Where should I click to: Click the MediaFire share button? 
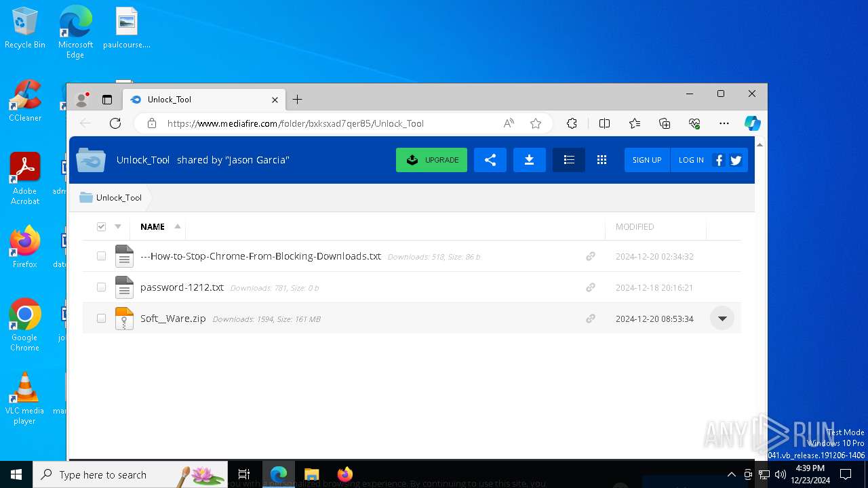pyautogui.click(x=490, y=160)
